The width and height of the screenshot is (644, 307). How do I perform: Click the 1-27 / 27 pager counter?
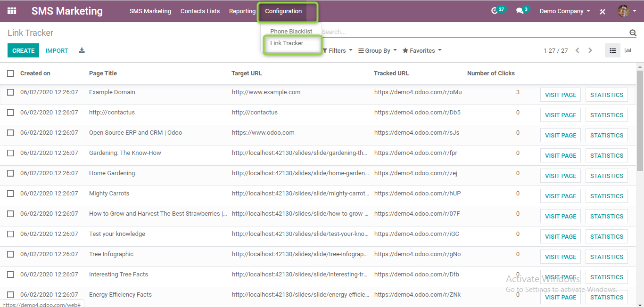555,50
